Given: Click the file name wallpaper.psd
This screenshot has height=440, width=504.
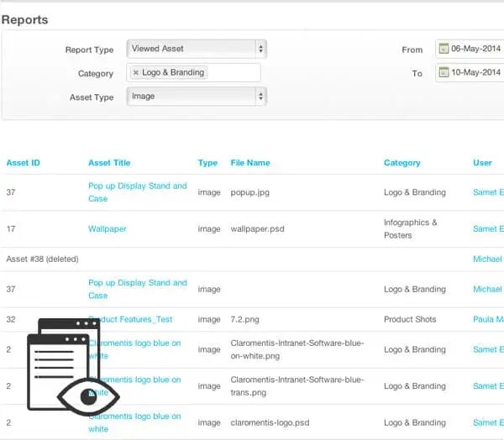Looking at the screenshot, I should tap(258, 229).
